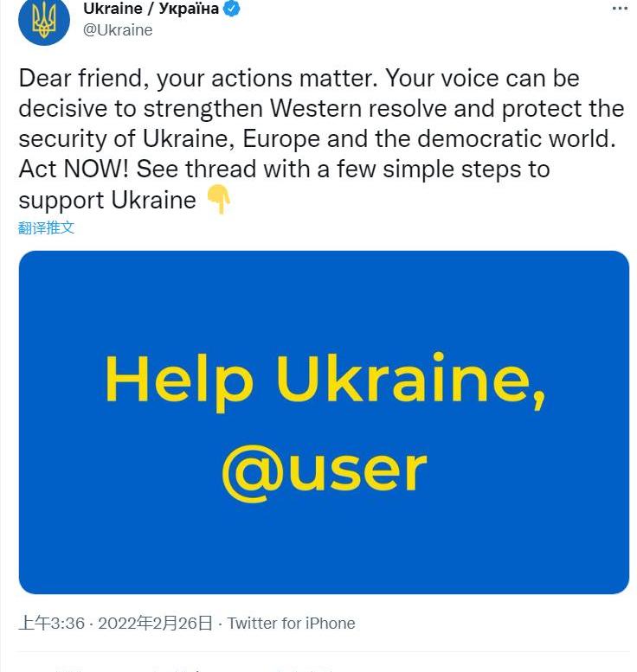Click the words support Ukraine before emoji
Screen dimensions: 637x672
click(107, 200)
